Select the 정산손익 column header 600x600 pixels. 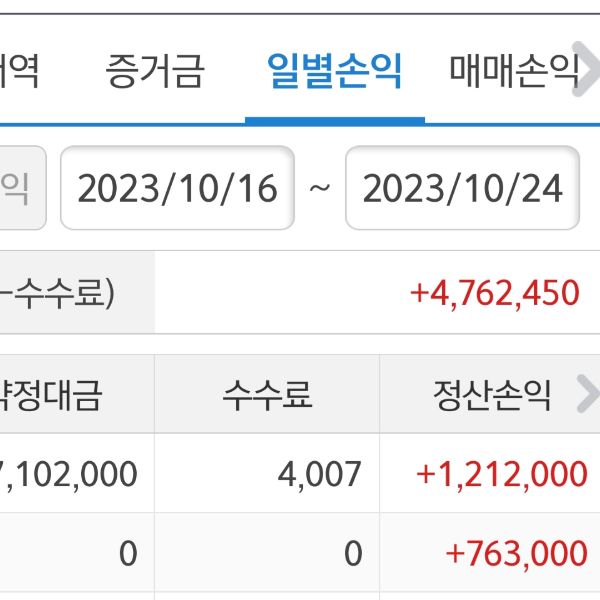coord(491,395)
